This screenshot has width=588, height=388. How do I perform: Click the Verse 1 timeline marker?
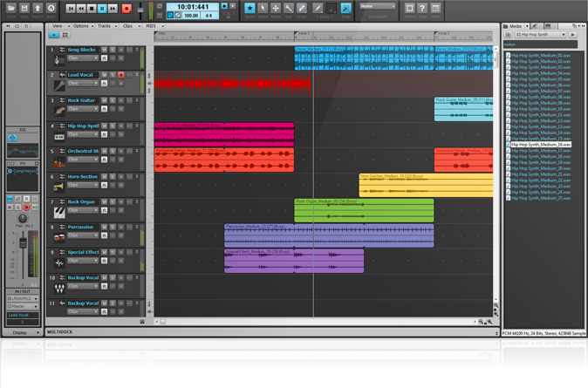coord(302,33)
